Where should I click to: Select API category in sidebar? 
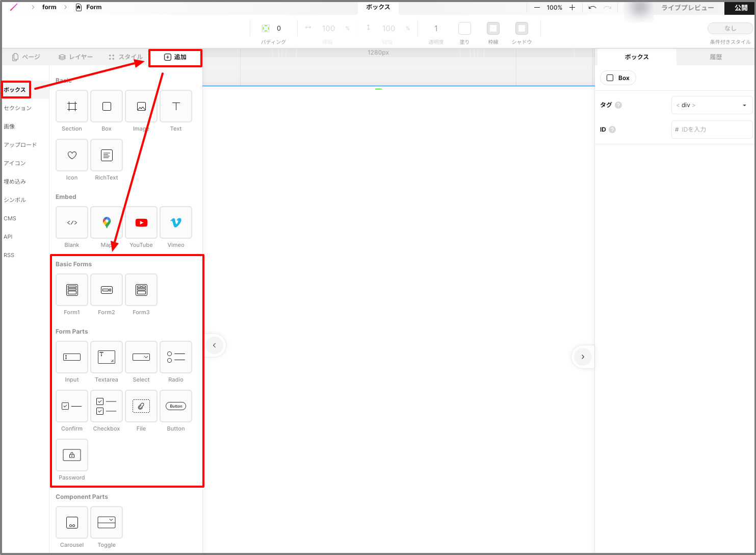[x=8, y=237]
